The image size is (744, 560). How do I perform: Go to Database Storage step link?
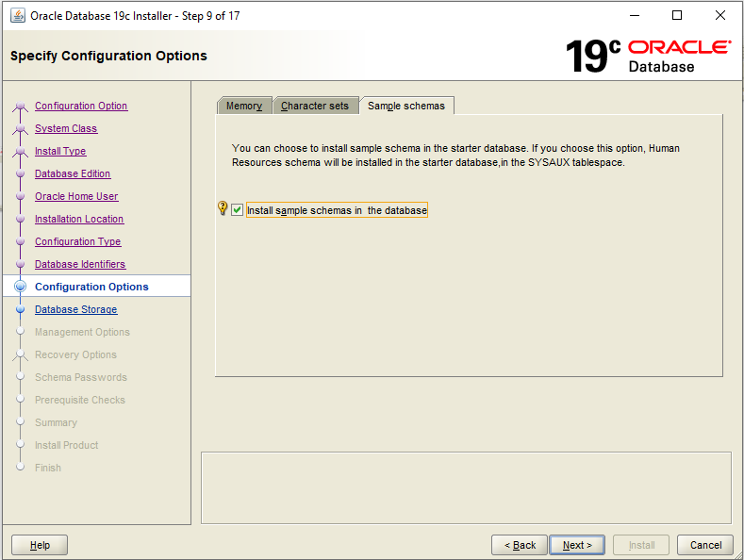click(76, 309)
